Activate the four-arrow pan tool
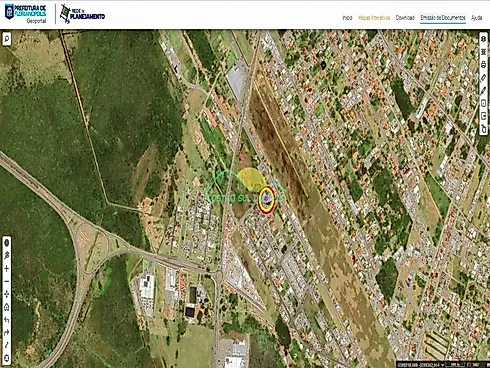 [7, 294]
